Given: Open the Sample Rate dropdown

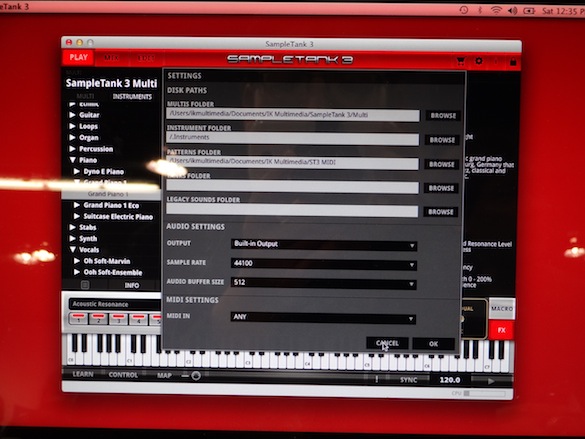Looking at the screenshot, I should coord(323,264).
